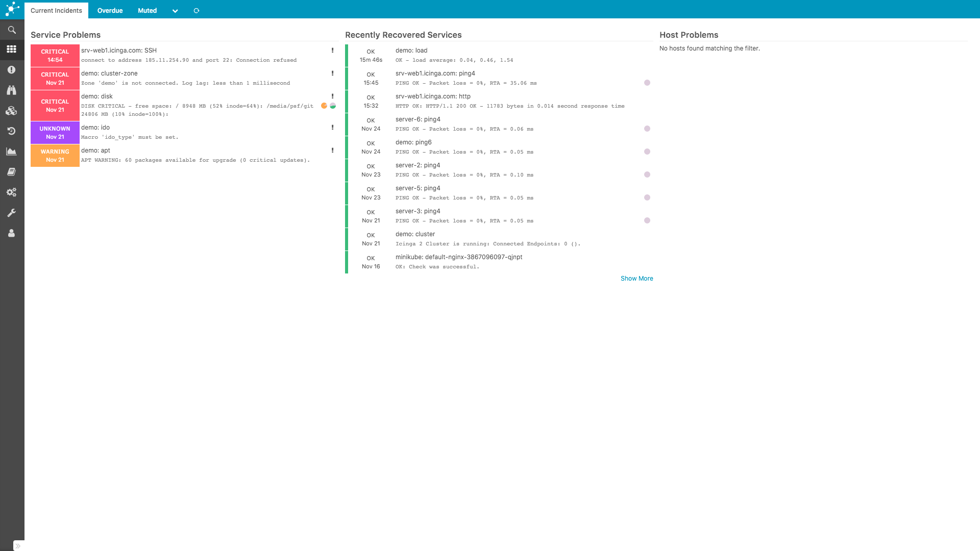This screenshot has width=980, height=551.
Task: Expand the Muted dropdown arrow
Action: [x=175, y=10]
